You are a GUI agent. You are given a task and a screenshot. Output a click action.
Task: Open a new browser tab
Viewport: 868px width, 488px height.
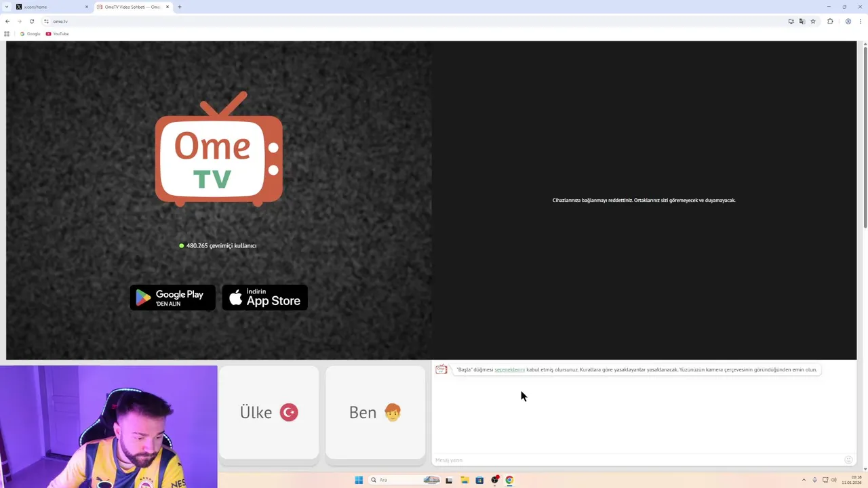[179, 7]
